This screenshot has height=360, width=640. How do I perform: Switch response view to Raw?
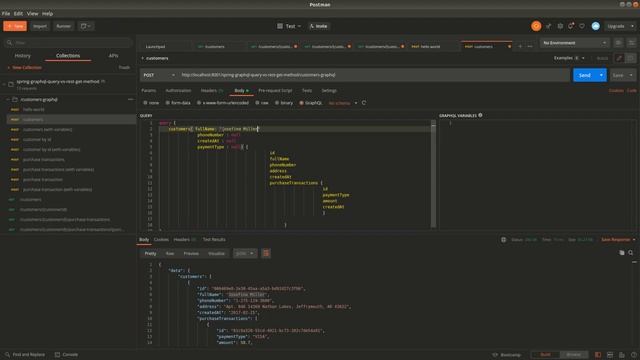click(170, 253)
